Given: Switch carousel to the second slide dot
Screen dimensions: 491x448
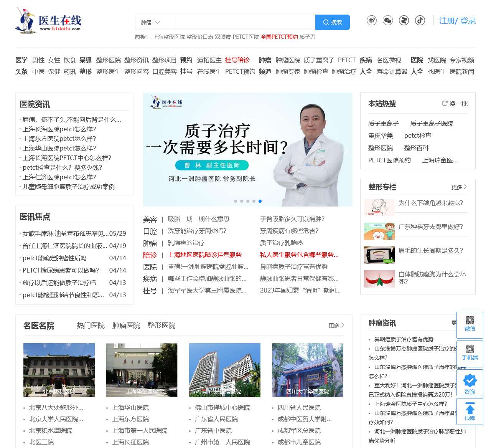Looking at the screenshot, I should pos(242,201).
